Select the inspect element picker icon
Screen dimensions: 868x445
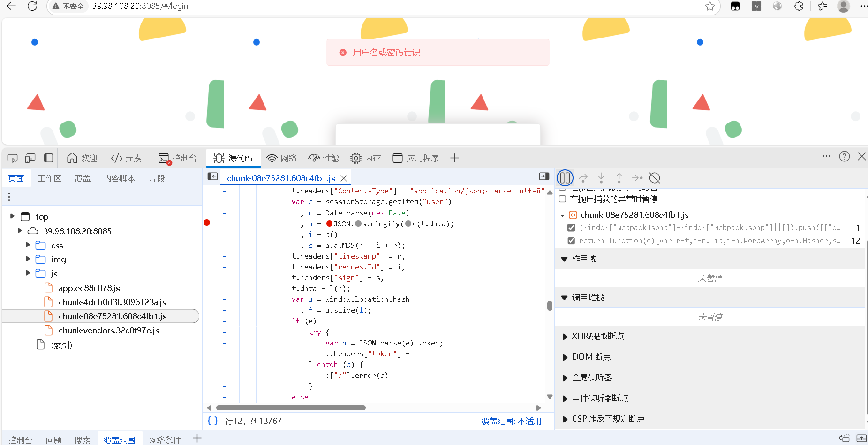tap(13, 158)
